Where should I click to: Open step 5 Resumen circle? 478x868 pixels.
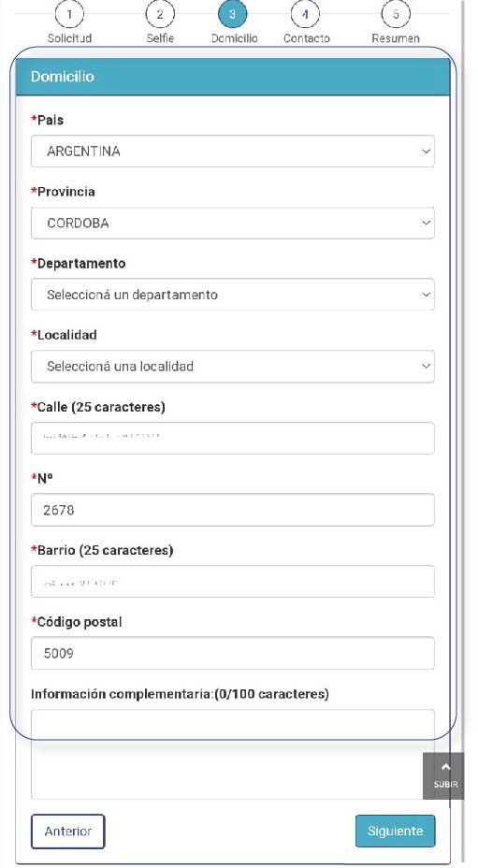pyautogui.click(x=396, y=14)
